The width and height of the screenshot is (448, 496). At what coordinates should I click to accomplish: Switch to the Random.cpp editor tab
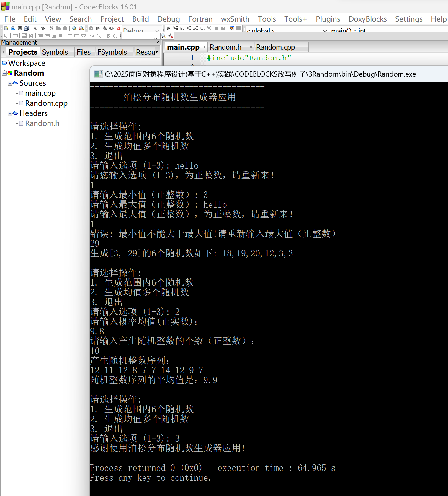pos(275,47)
